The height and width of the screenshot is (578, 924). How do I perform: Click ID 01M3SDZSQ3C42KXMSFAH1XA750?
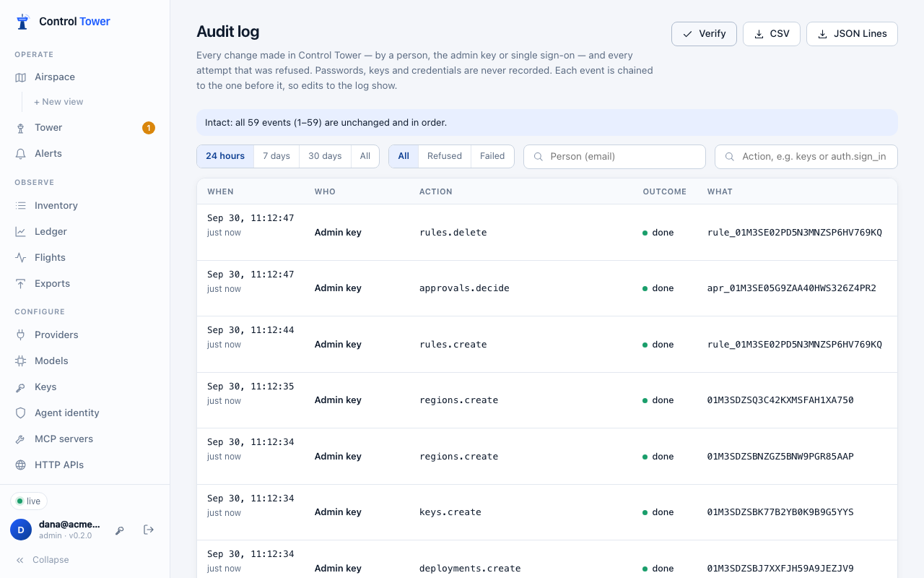pos(780,400)
